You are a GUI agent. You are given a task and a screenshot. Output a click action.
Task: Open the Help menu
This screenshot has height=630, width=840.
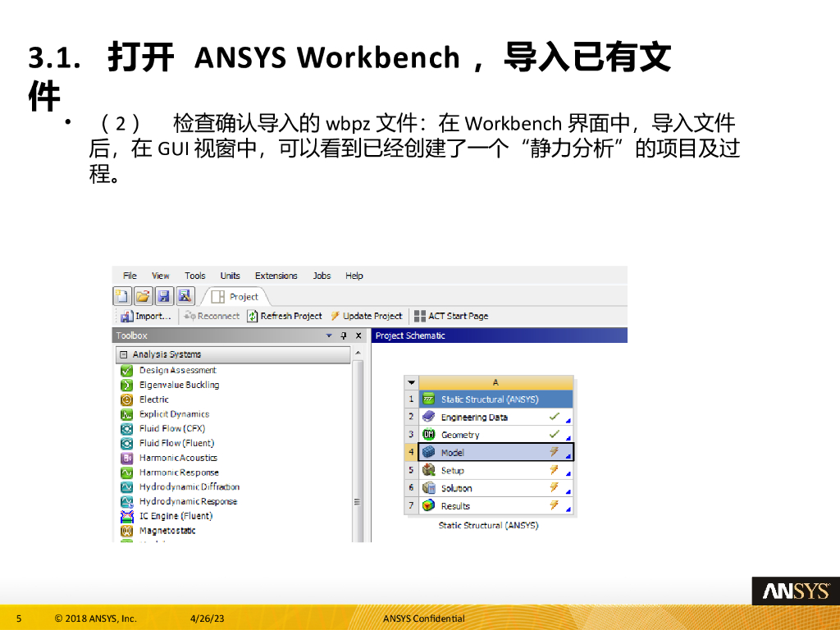pyautogui.click(x=354, y=276)
